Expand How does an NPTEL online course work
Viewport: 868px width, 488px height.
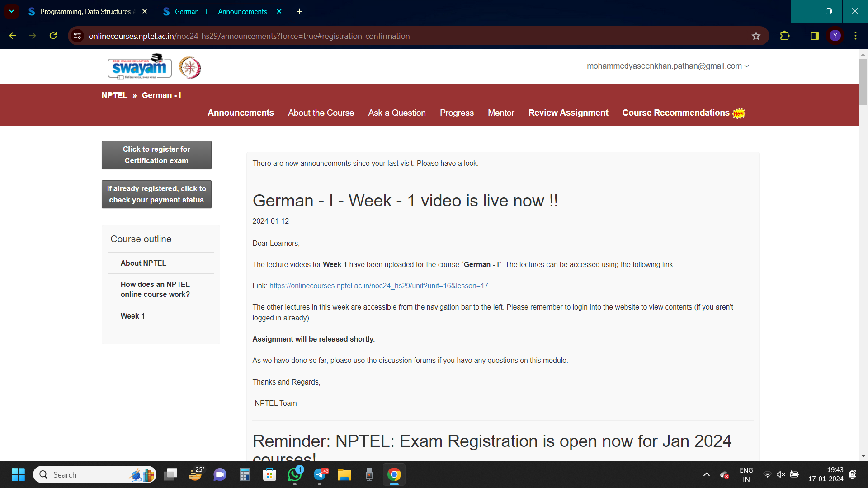155,289
